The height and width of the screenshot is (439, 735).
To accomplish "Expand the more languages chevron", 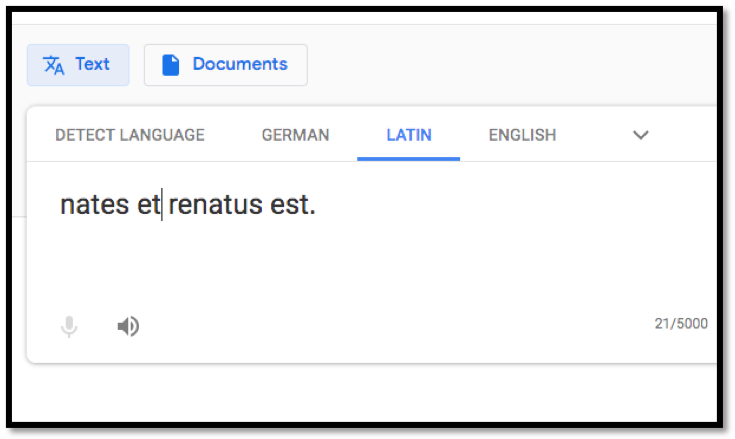I will coord(641,135).
